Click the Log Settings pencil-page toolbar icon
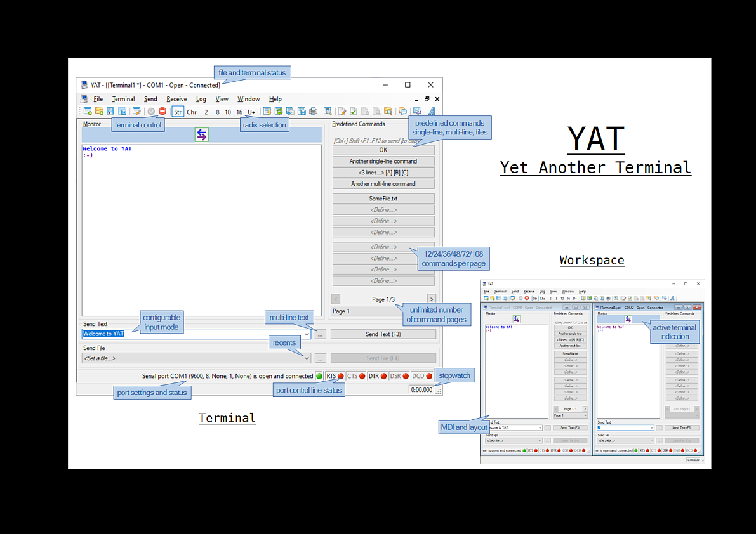The width and height of the screenshot is (756, 534). point(342,112)
